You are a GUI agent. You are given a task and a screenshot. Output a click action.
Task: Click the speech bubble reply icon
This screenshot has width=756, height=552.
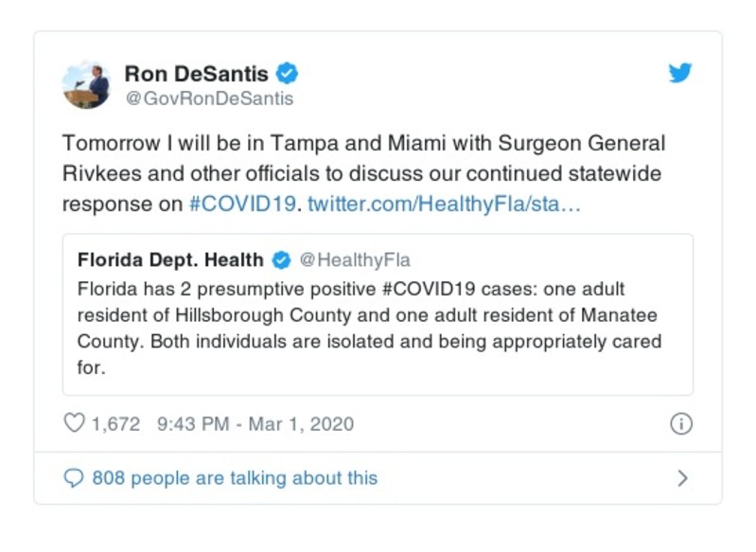pyautogui.click(x=74, y=478)
